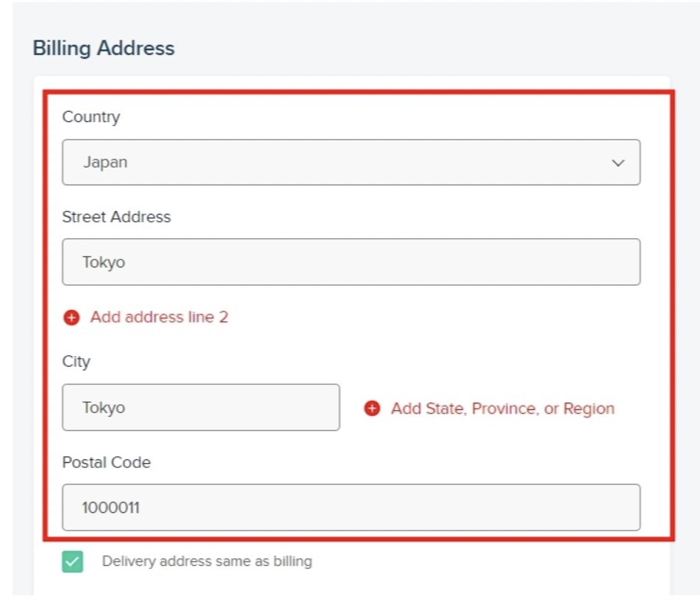Click into the City field containing Tokyo
Image resolution: width=700 pixels, height=607 pixels.
point(201,408)
